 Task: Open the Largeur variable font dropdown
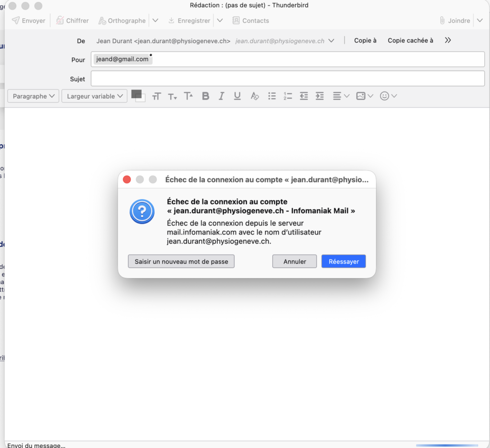(94, 96)
